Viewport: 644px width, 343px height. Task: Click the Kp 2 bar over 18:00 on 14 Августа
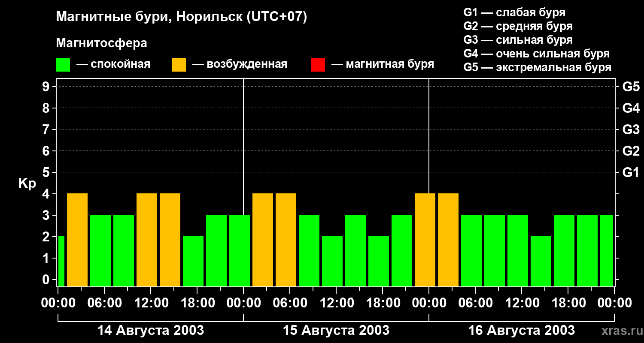coord(193,261)
